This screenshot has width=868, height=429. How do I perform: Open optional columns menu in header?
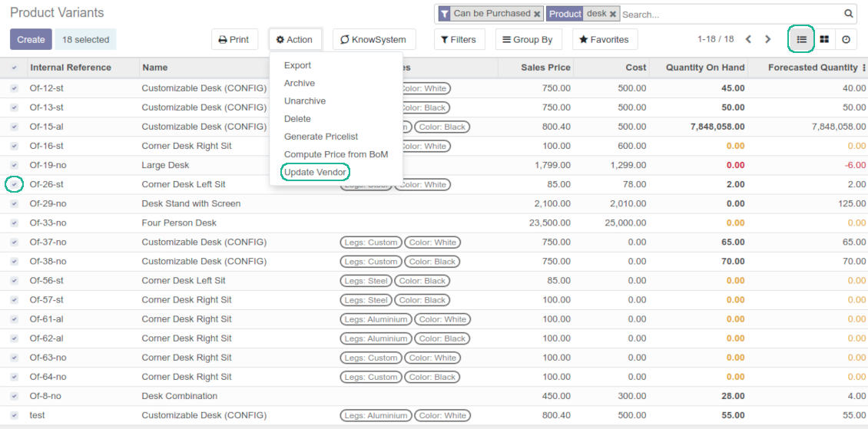863,68
